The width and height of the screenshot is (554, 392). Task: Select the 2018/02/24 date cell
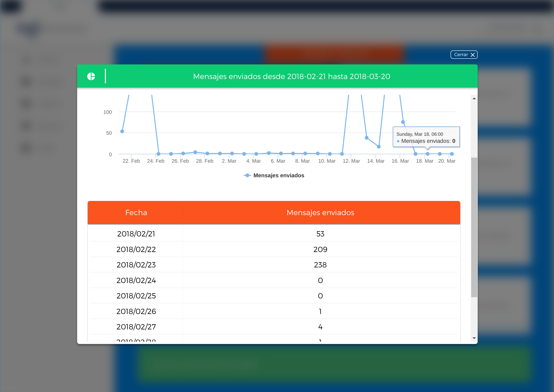pyautogui.click(x=136, y=280)
